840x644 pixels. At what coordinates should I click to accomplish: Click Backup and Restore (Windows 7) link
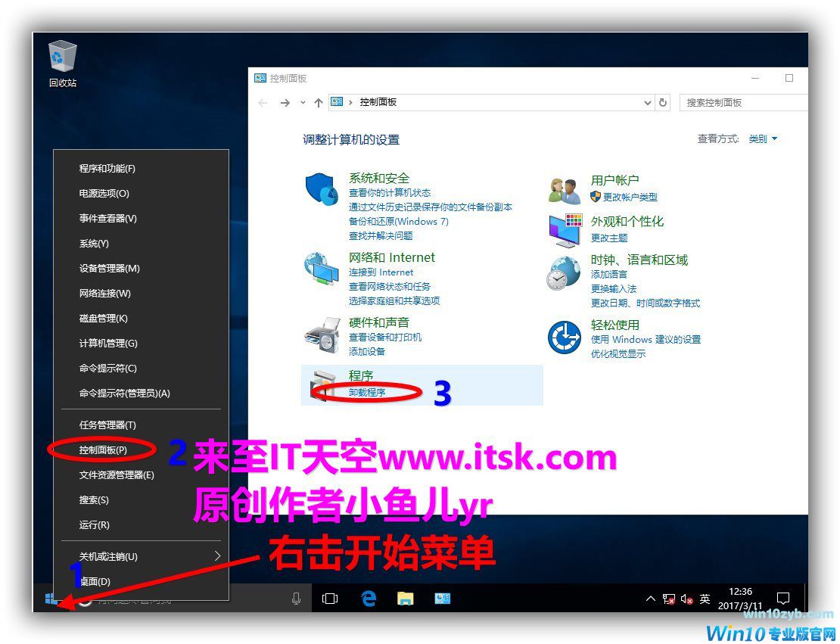click(x=399, y=222)
